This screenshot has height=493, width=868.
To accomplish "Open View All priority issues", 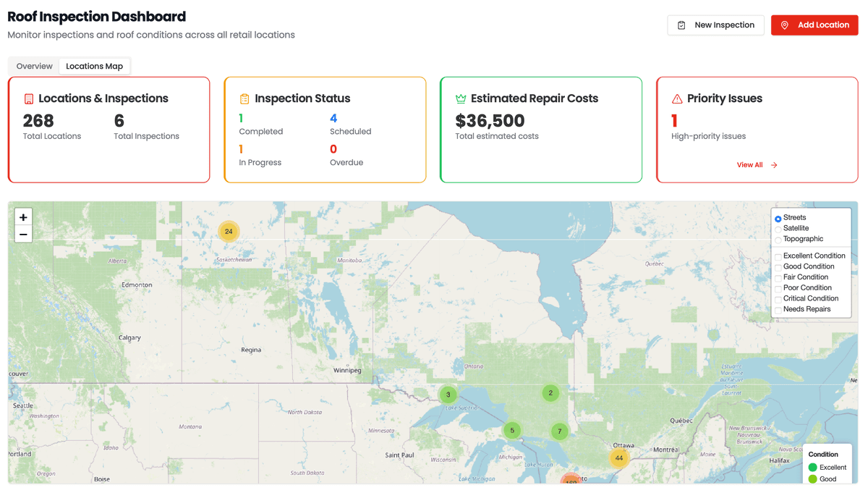I will point(751,164).
